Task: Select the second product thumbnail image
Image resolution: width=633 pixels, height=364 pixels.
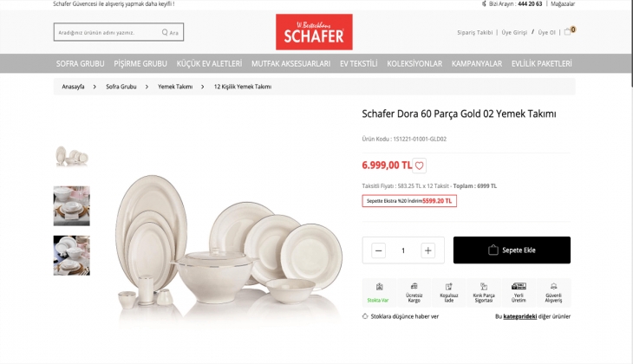Action: tap(71, 205)
